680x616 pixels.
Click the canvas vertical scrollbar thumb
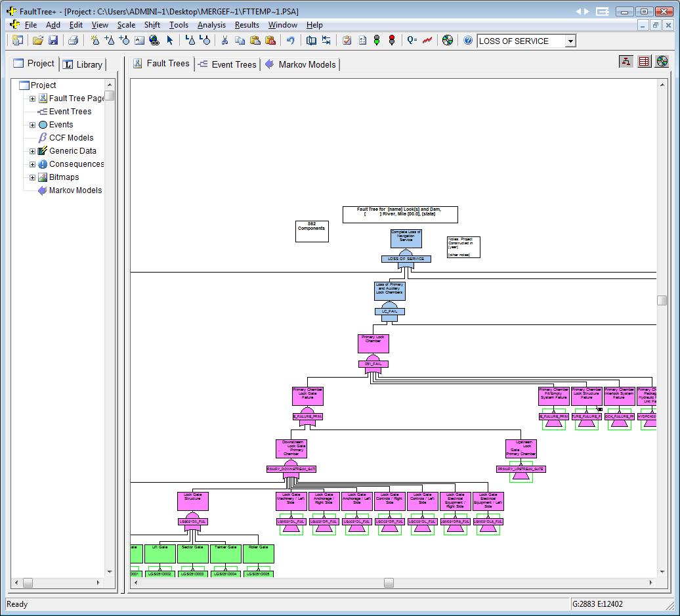[662, 300]
